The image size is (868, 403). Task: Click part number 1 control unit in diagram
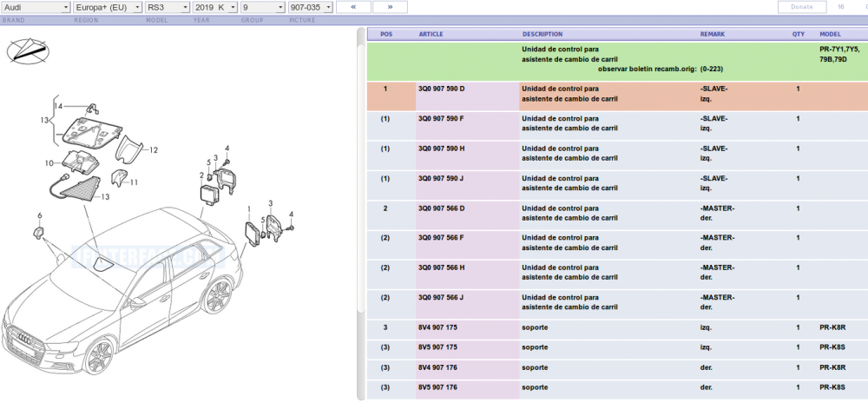[252, 235]
